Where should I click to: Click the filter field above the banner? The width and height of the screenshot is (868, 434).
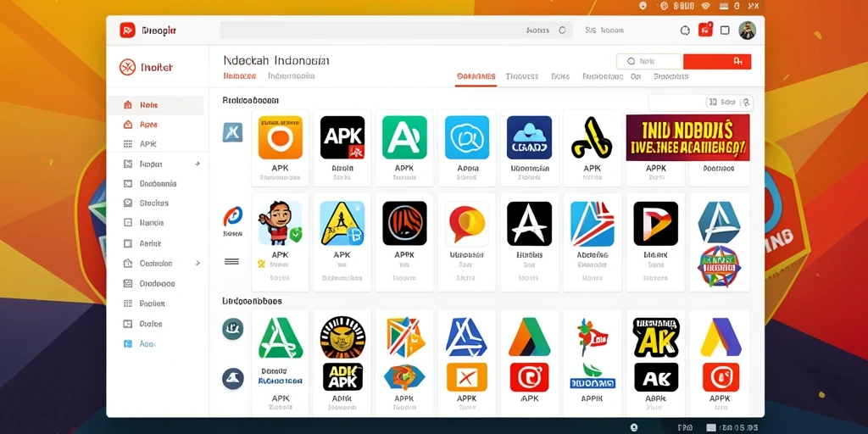(700, 102)
